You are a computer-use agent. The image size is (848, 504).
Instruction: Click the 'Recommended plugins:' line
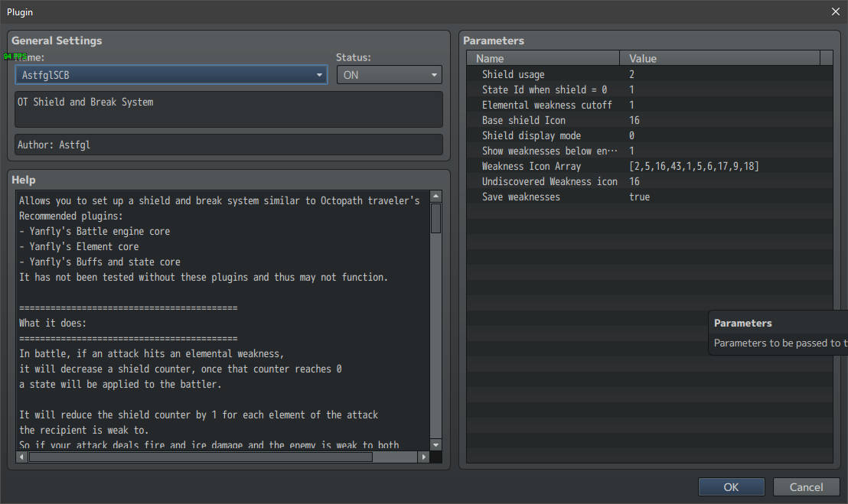pos(71,216)
